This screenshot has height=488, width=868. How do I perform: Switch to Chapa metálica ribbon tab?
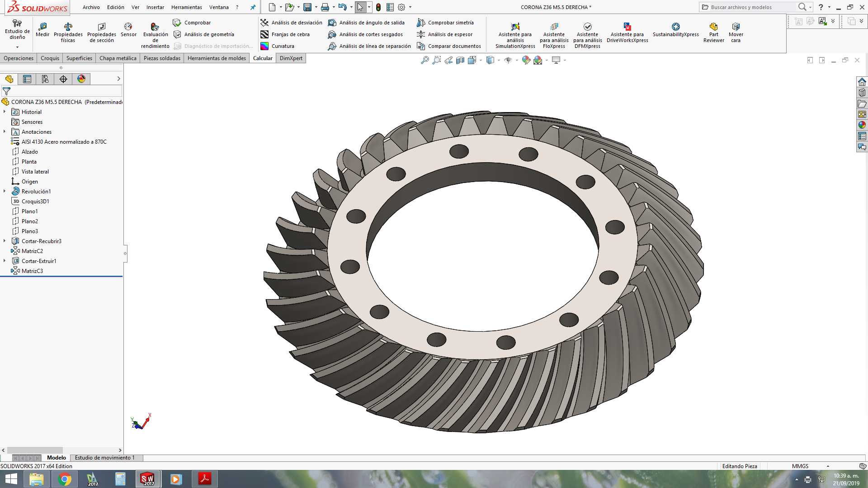[x=118, y=58]
